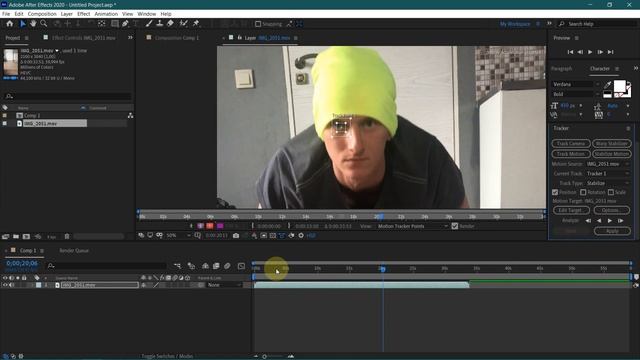The image size is (640, 360).
Task: Click analyze forward play arrow in Tracker
Action: [610, 220]
